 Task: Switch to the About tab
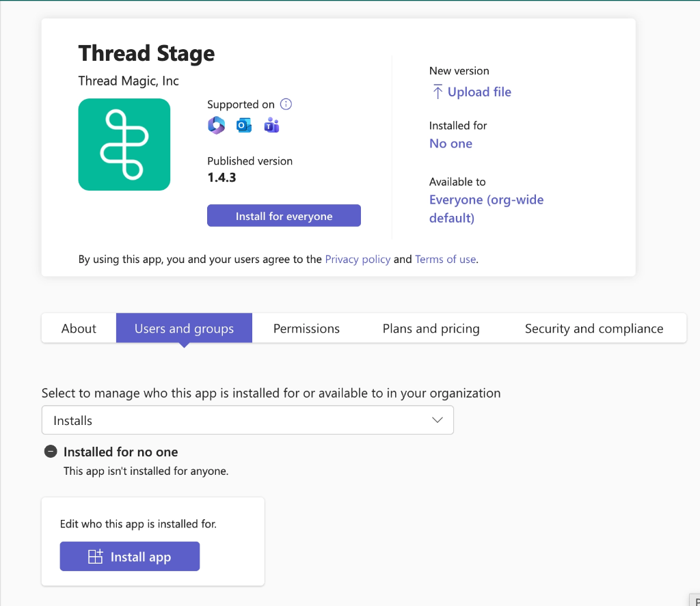[79, 329]
